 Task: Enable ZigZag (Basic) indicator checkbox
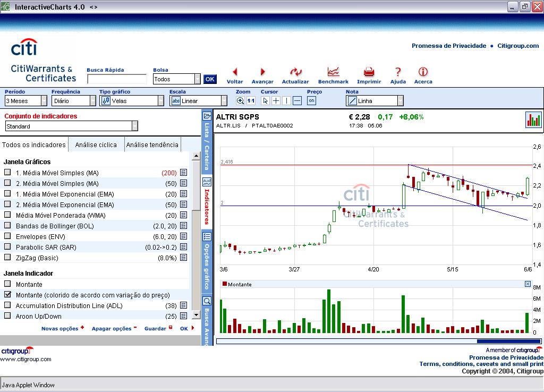coord(7,257)
